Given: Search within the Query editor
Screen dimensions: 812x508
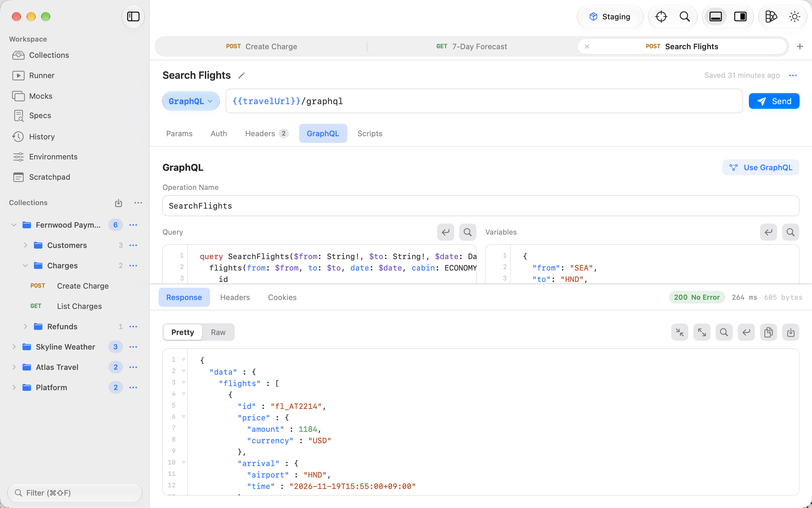Looking at the screenshot, I should pos(468,232).
